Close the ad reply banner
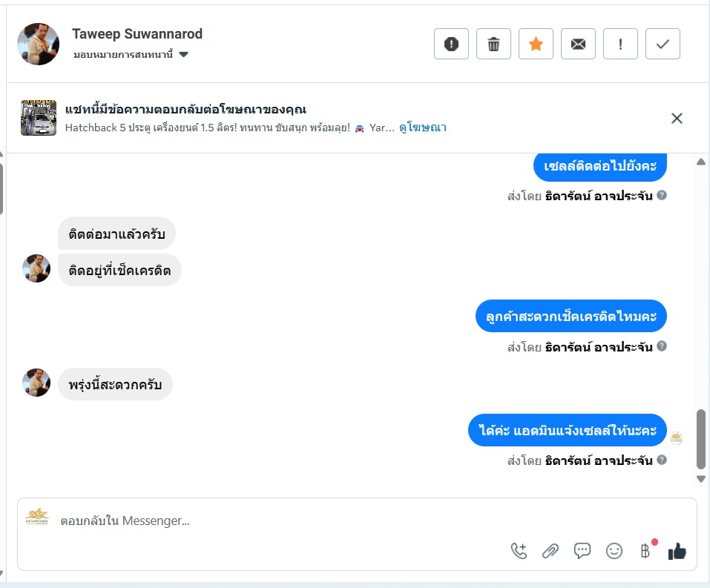 point(677,118)
